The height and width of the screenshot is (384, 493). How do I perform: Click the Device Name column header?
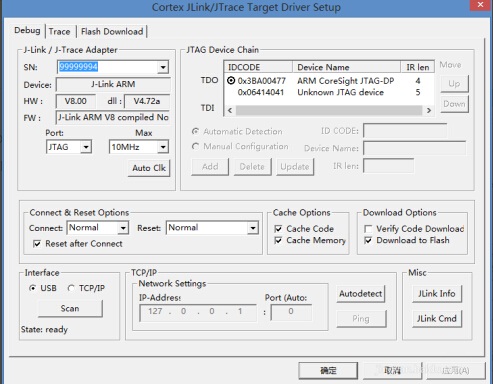point(346,67)
